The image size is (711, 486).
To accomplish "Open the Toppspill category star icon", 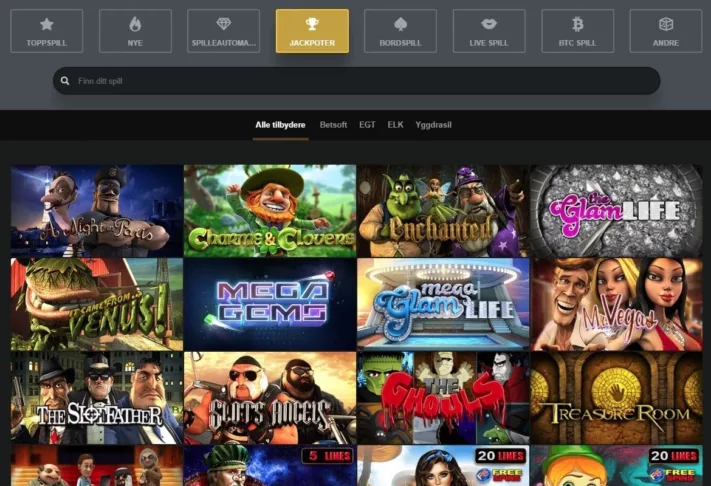I will click(x=47, y=24).
